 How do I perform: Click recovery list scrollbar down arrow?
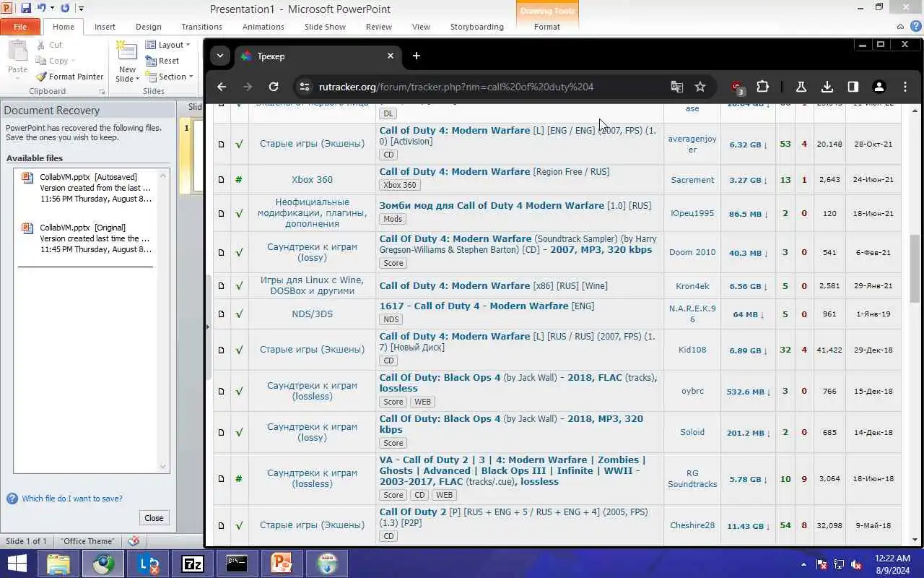pyautogui.click(x=163, y=467)
